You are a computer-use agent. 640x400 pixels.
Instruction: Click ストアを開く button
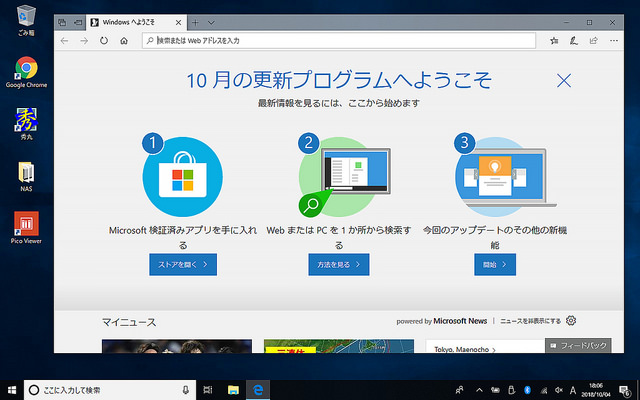coord(183,264)
